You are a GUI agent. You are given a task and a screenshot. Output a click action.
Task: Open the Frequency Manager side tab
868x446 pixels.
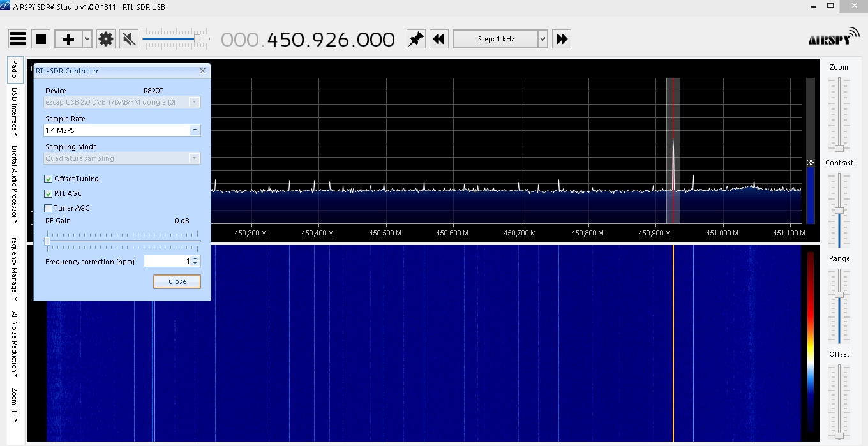point(15,267)
